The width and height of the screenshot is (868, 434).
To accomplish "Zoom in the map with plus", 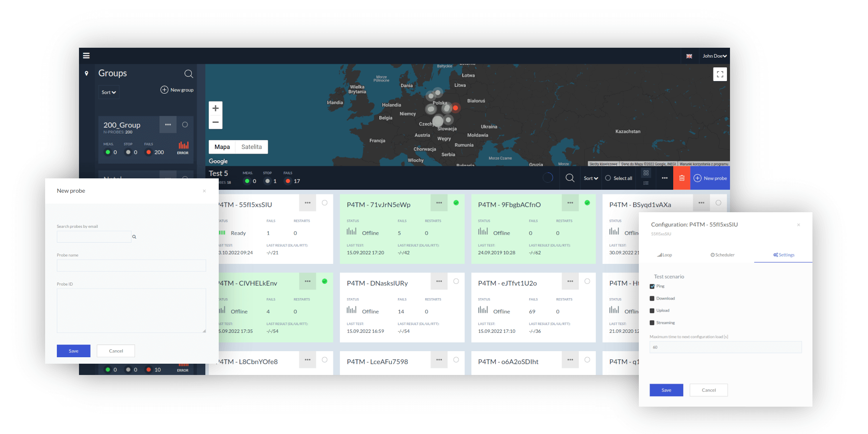I will click(215, 108).
